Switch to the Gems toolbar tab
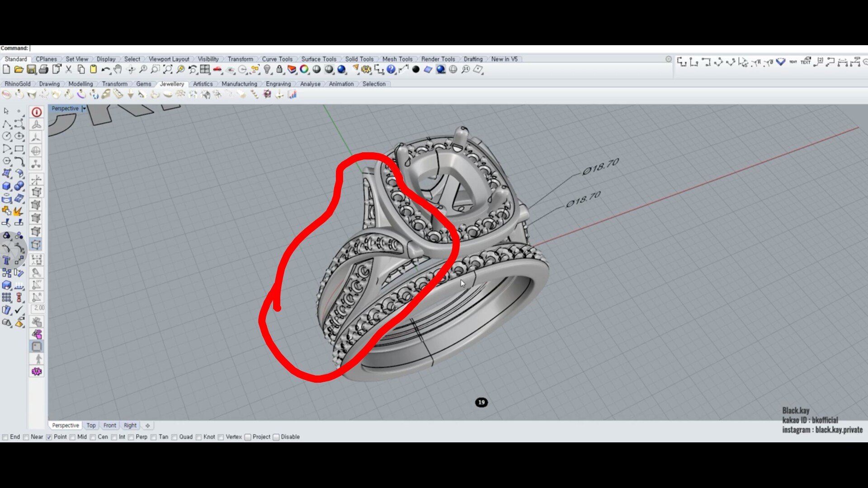 144,84
